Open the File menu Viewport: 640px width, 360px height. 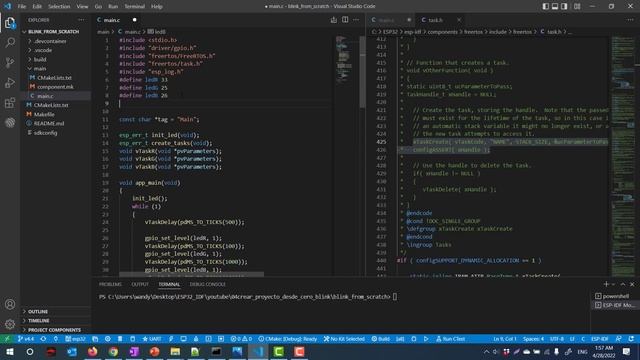[x=22, y=6]
